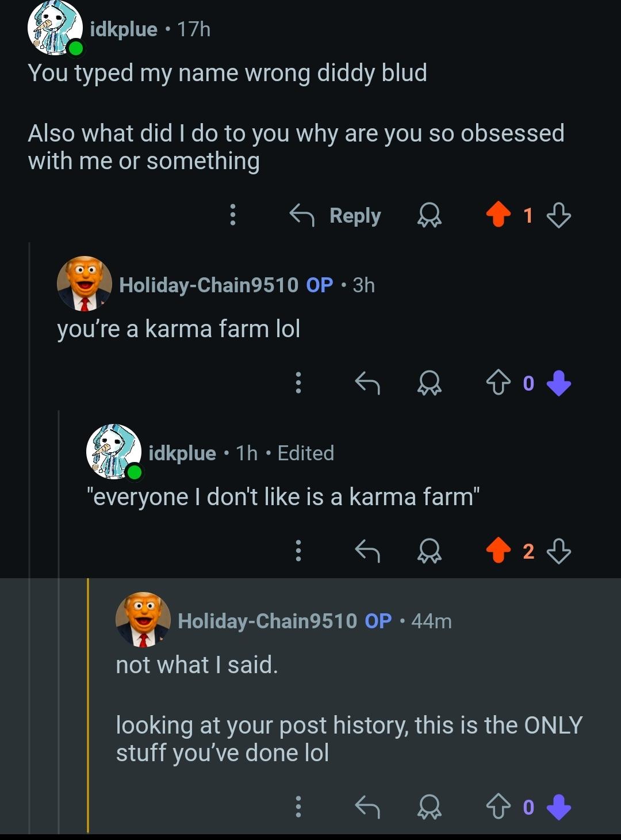Open idkplue's profile from top username

point(124,29)
